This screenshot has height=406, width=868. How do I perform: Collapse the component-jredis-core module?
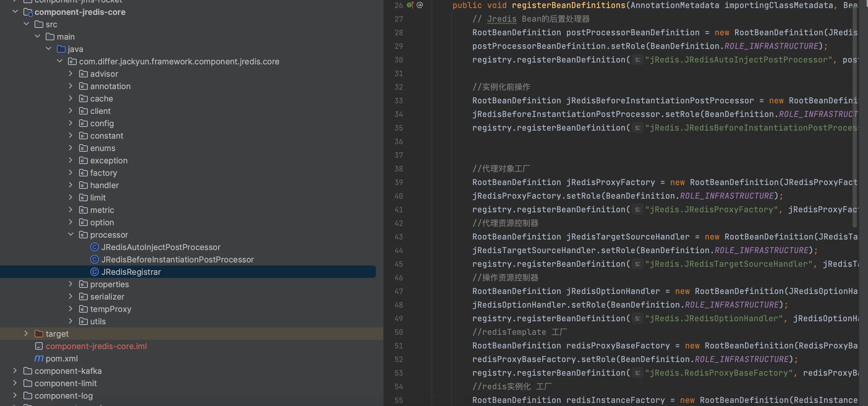[15, 12]
